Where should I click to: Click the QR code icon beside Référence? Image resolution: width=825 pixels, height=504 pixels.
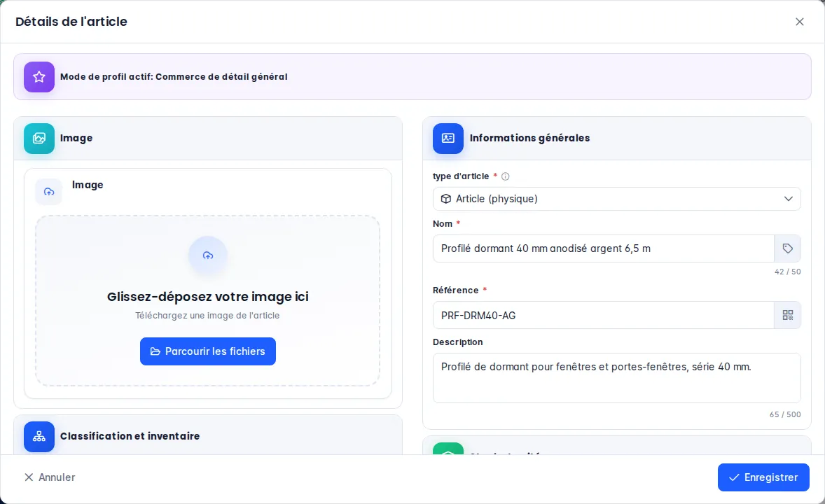[788, 315]
